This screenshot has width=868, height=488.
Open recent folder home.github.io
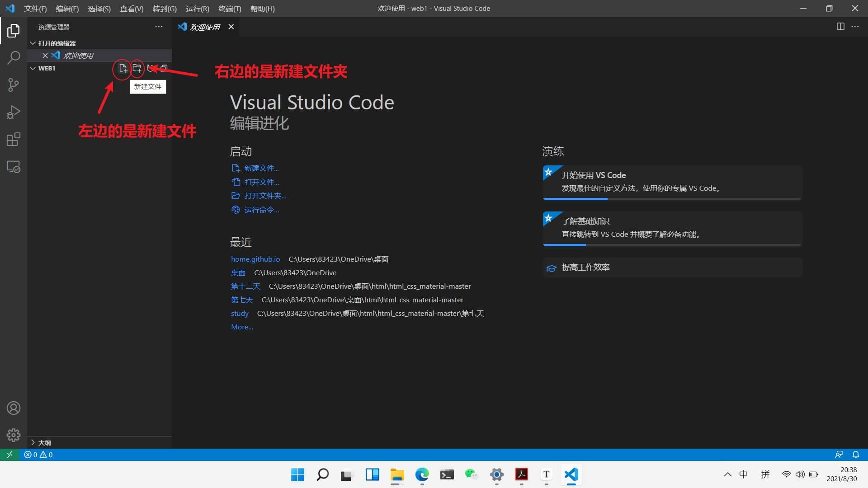coord(255,259)
